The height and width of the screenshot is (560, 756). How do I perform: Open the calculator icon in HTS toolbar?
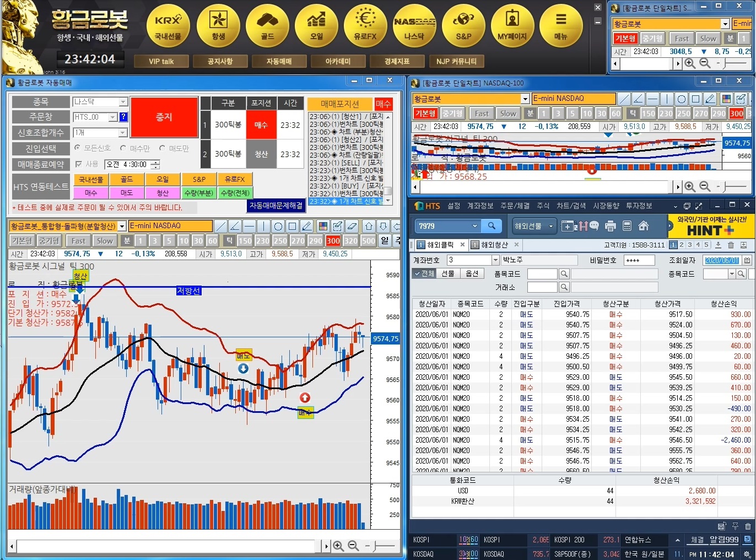(627, 225)
